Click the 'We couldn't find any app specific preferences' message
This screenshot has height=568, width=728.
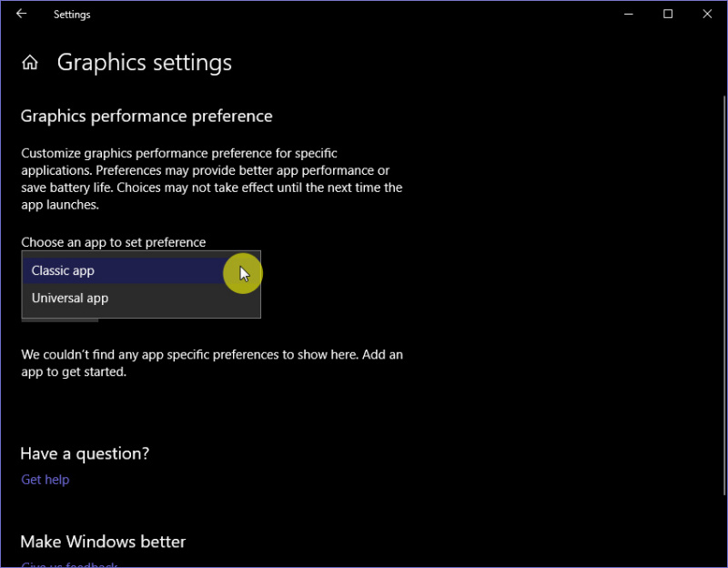[x=212, y=363]
